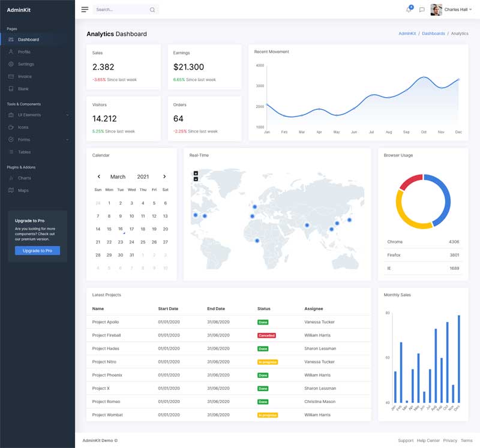The image size is (480, 448).
Task: Open Charts under Plugins & Addons
Action: pyautogui.click(x=24, y=178)
